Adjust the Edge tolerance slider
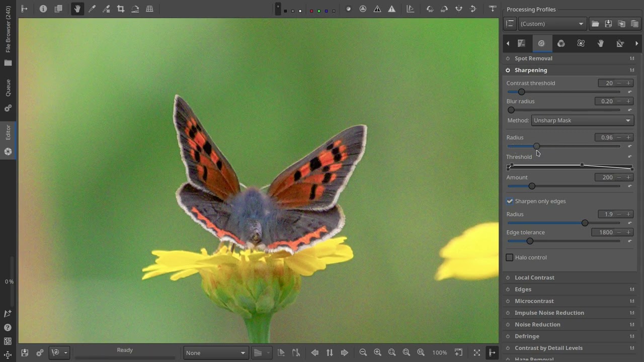644x362 pixels. (x=563, y=241)
